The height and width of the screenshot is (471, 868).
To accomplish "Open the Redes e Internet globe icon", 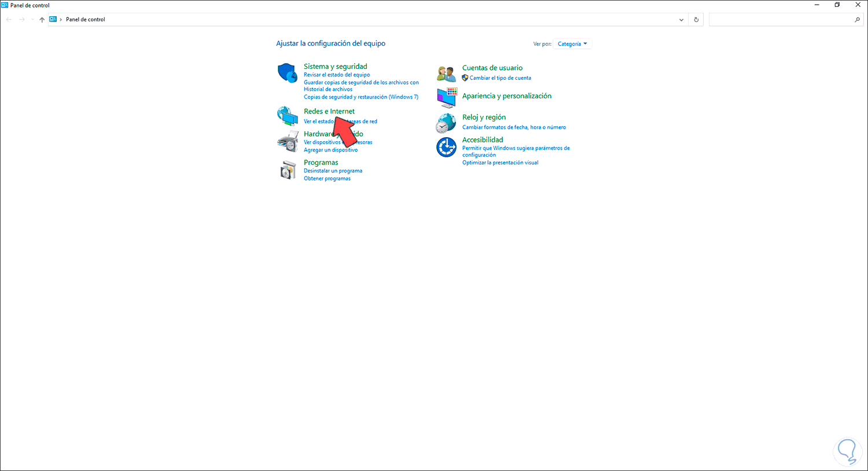I will click(288, 116).
